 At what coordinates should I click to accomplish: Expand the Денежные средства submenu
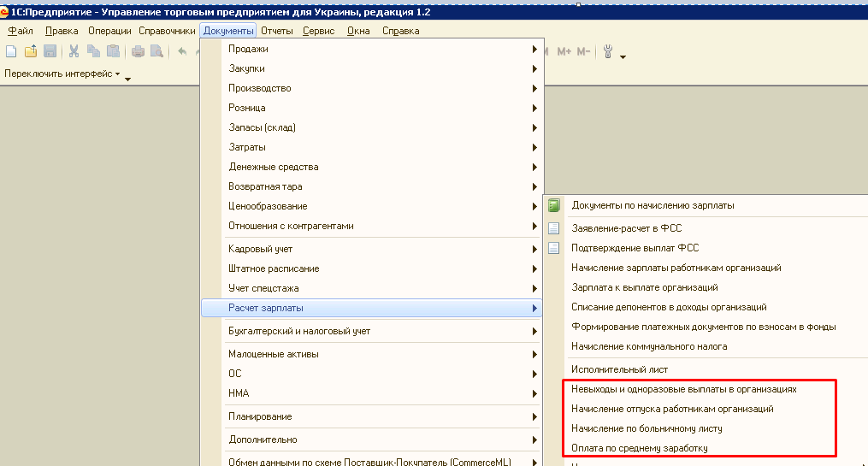[x=372, y=167]
